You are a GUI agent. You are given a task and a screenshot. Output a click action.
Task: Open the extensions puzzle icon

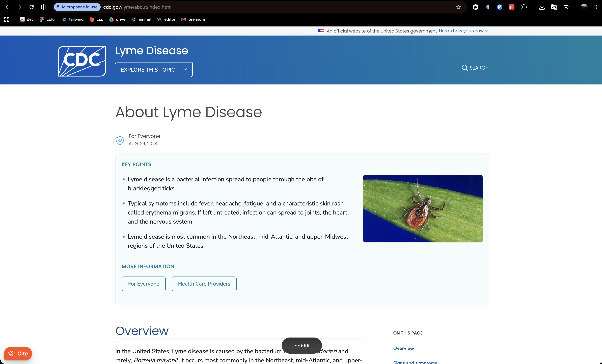point(524,7)
